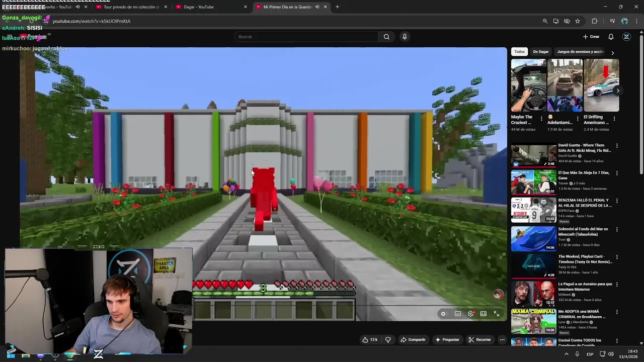Click the YouTube page vertical scrollbar
This screenshot has width=644, height=362.
click(x=641, y=106)
